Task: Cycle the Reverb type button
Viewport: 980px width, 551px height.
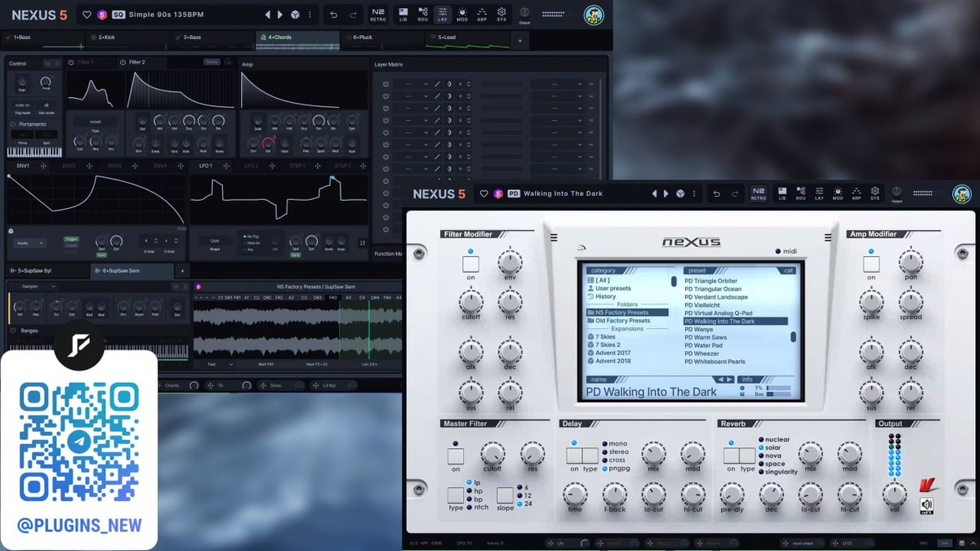Action: click(x=746, y=455)
